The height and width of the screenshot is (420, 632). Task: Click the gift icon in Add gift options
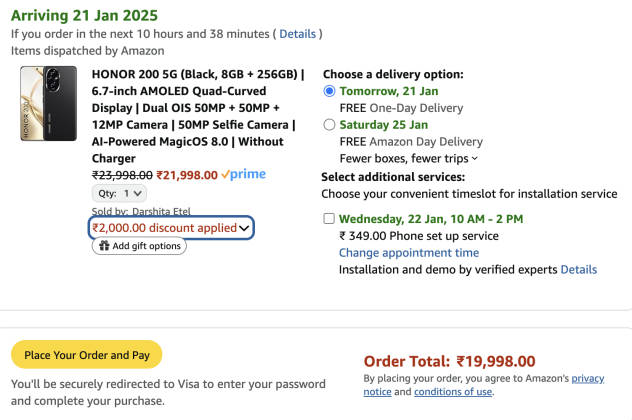tap(103, 246)
